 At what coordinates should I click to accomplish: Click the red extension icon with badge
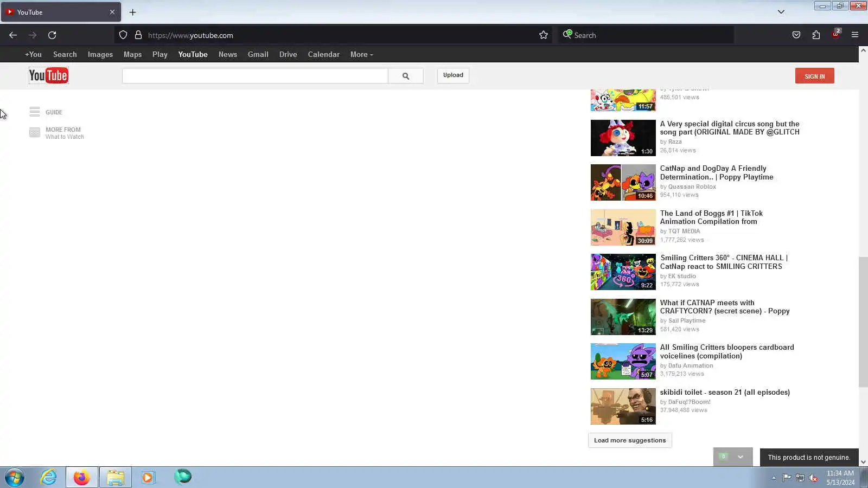pos(836,34)
